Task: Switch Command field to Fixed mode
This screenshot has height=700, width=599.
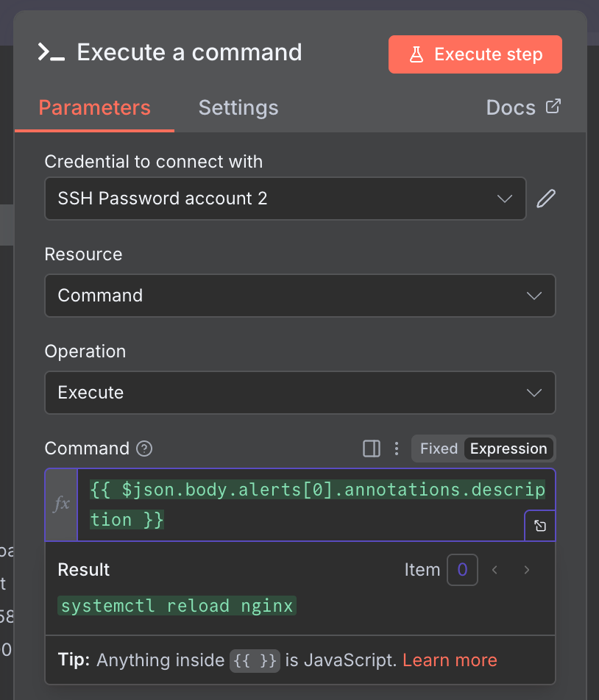Action: click(x=439, y=449)
